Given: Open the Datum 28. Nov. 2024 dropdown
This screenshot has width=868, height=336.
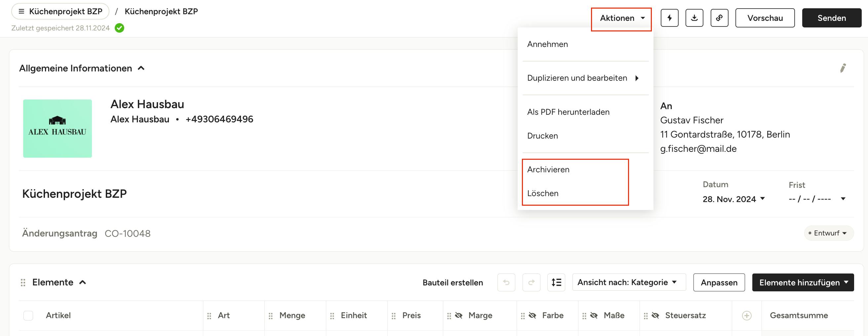Looking at the screenshot, I should (733, 199).
